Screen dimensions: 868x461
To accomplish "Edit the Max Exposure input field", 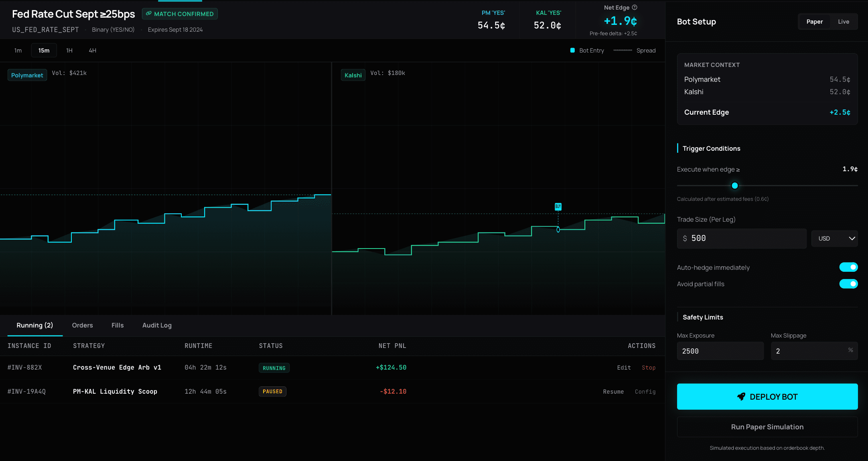I will coord(720,351).
